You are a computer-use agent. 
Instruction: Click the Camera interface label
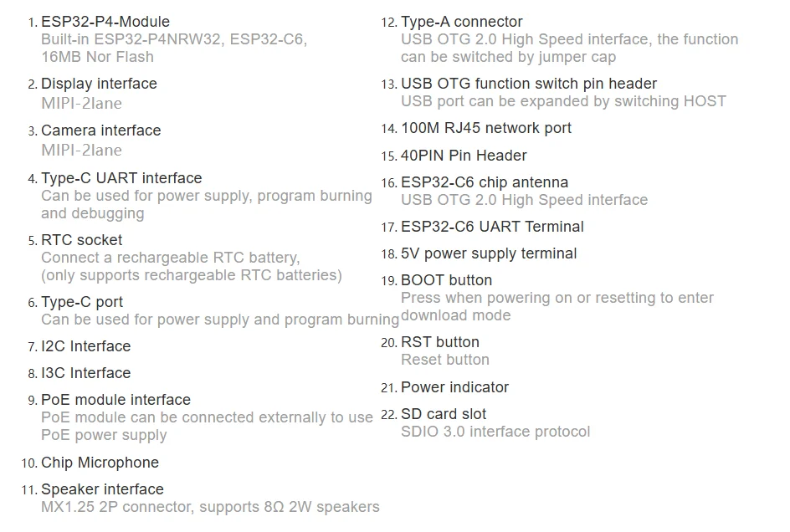click(100, 130)
